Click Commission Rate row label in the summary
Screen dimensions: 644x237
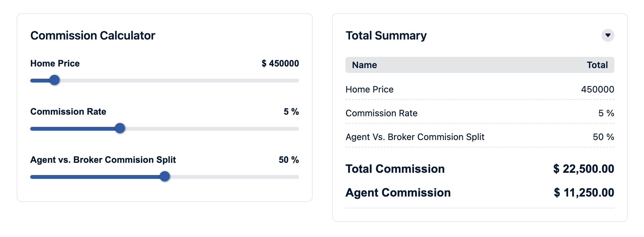[x=382, y=113]
